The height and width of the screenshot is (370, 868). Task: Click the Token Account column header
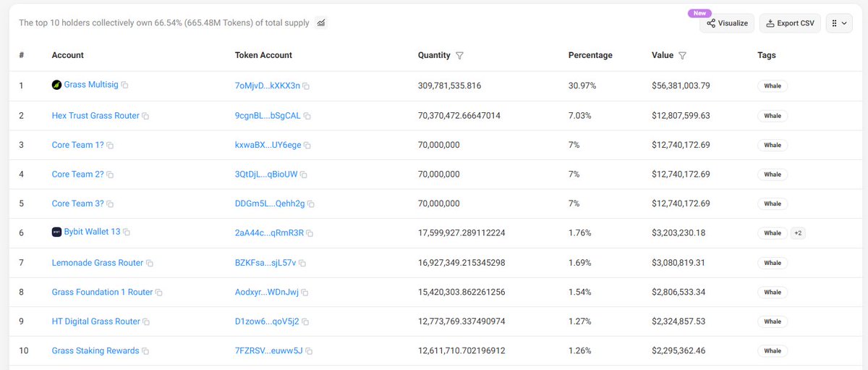coord(263,55)
